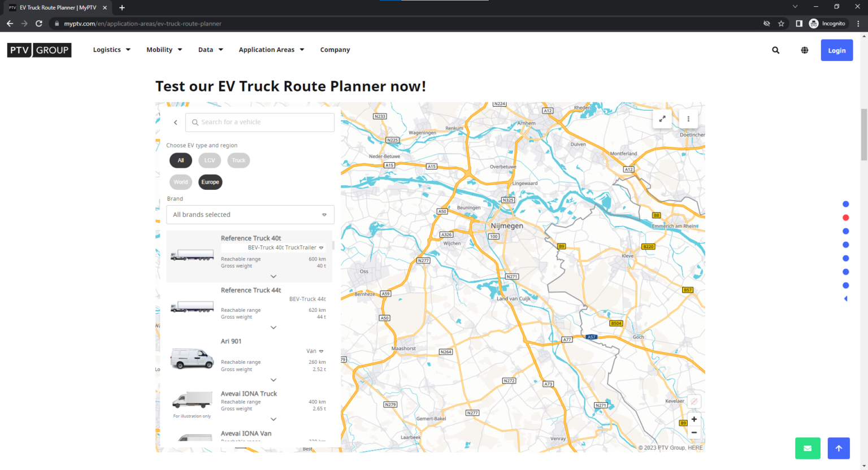The width and height of the screenshot is (868, 470).
Task: Click the blue scroll-to-top arrow button
Action: click(838, 448)
